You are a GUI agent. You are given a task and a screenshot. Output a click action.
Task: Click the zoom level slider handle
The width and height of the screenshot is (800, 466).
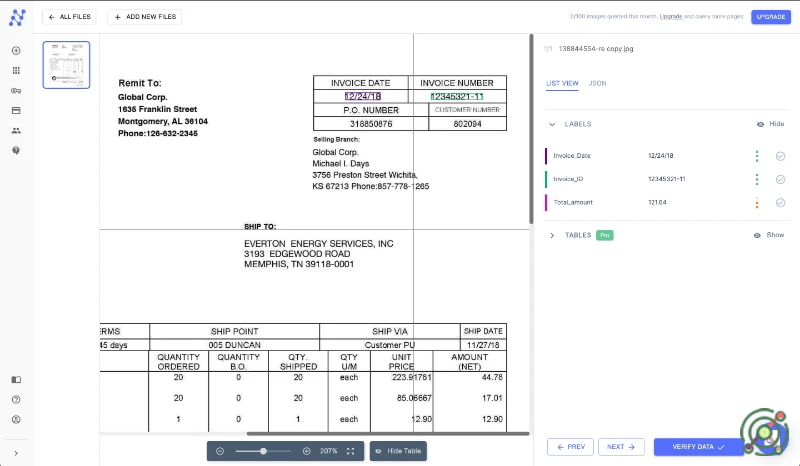[263, 451]
